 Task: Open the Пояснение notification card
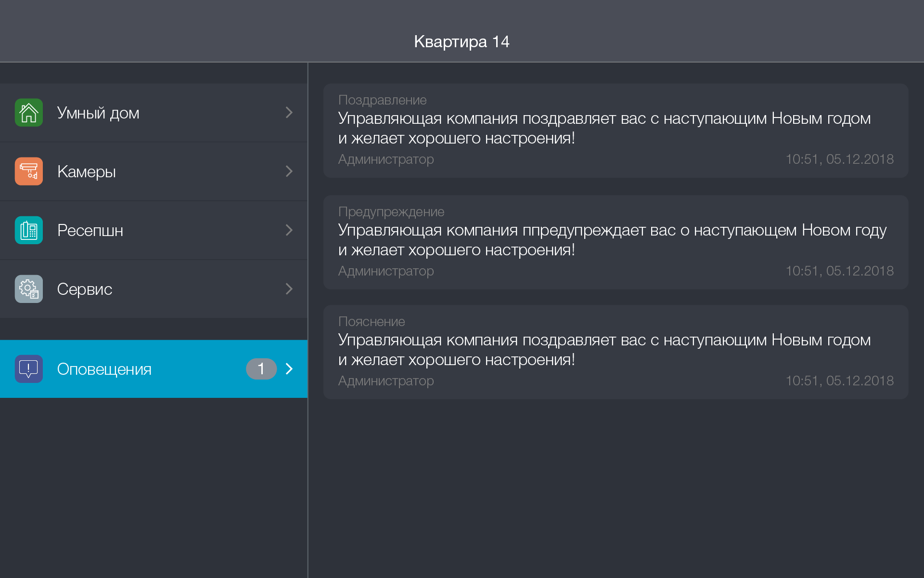point(616,352)
